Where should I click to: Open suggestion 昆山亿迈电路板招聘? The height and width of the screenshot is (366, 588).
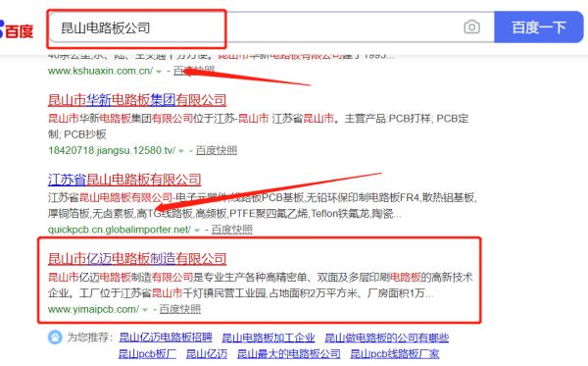coord(166,338)
